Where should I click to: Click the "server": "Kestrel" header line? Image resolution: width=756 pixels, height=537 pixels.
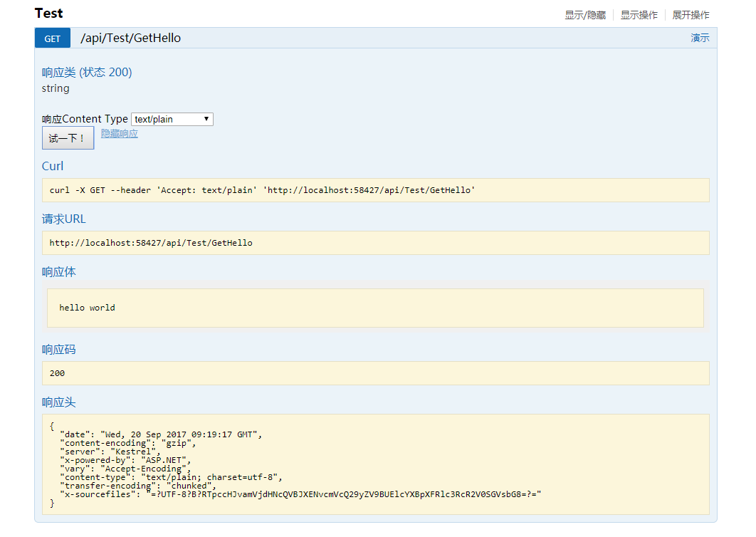[110, 452]
